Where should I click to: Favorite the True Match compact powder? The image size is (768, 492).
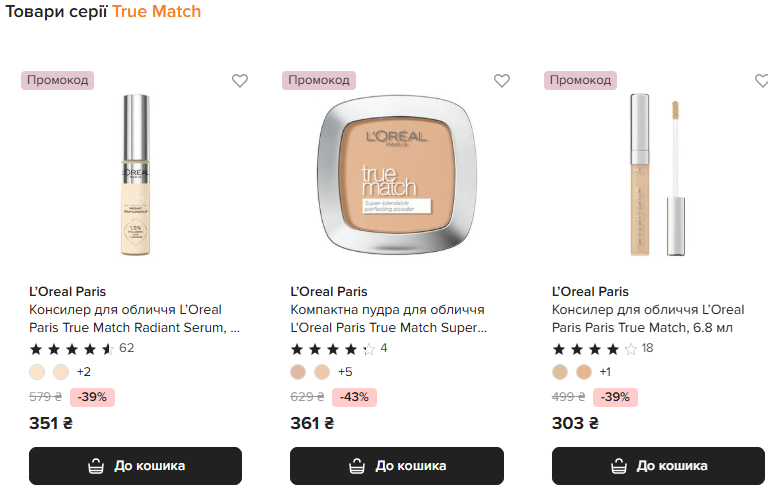point(501,81)
